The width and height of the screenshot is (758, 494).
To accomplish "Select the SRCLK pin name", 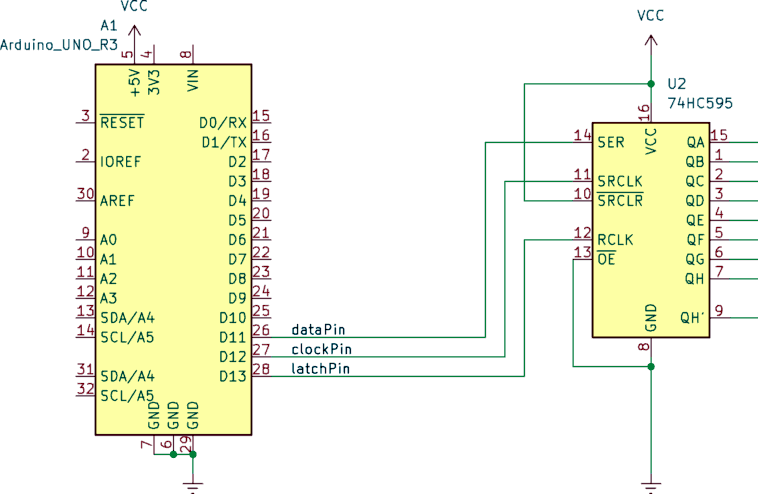I will (620, 181).
